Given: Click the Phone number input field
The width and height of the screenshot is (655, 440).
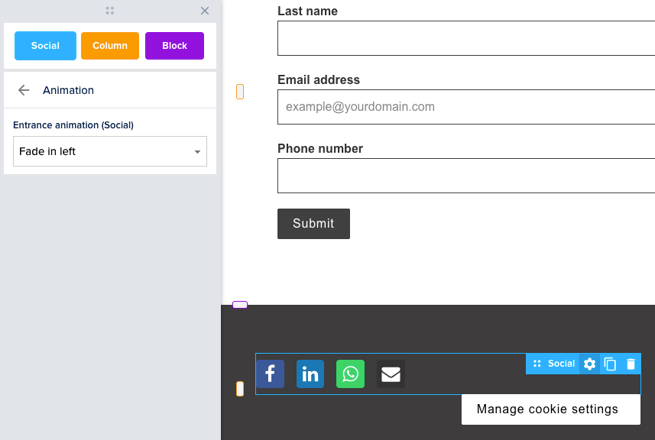Looking at the screenshot, I should point(466,175).
